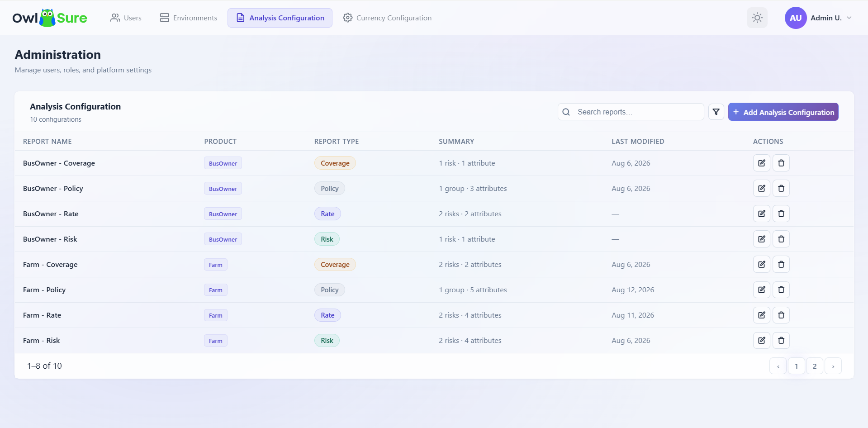Go to the next page arrow
The width and height of the screenshot is (868, 428).
(x=833, y=366)
